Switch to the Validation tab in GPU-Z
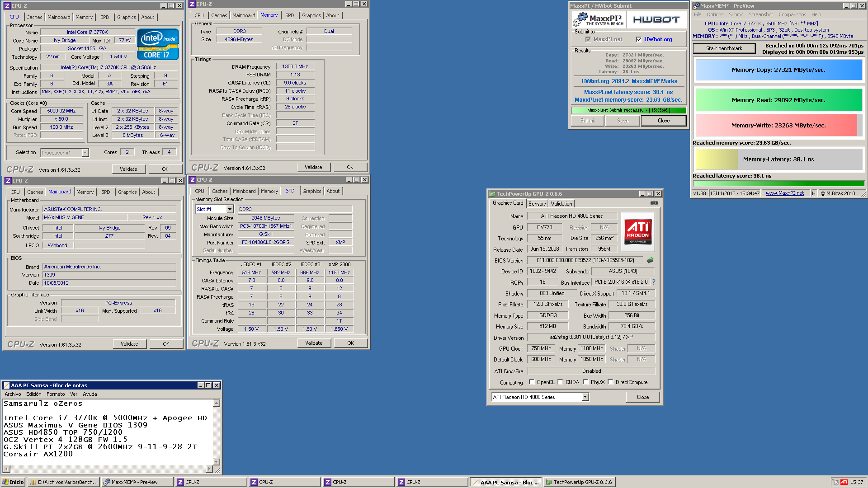The height and width of the screenshot is (488, 868). [x=561, y=204]
